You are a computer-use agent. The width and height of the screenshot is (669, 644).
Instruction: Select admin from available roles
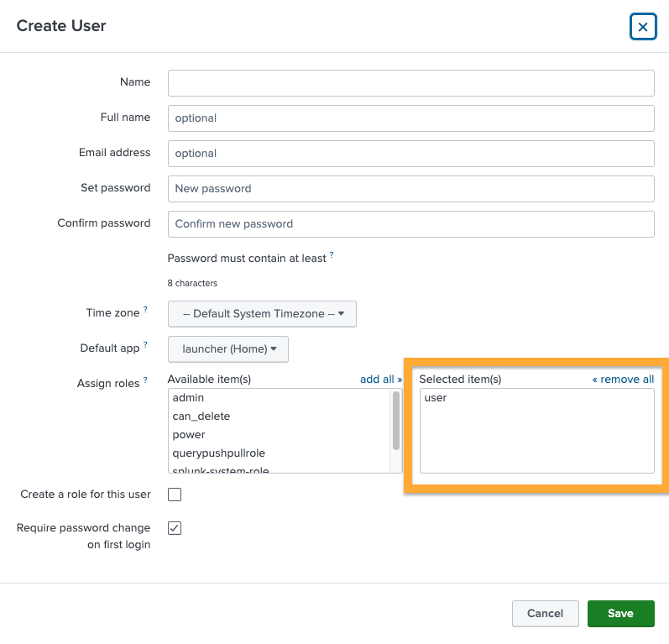[x=189, y=398]
